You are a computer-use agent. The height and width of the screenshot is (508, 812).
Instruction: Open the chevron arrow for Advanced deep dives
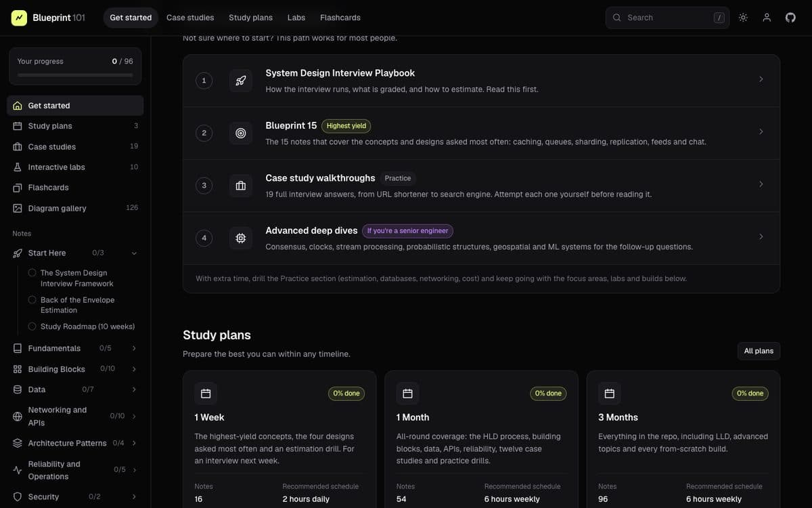click(x=761, y=236)
